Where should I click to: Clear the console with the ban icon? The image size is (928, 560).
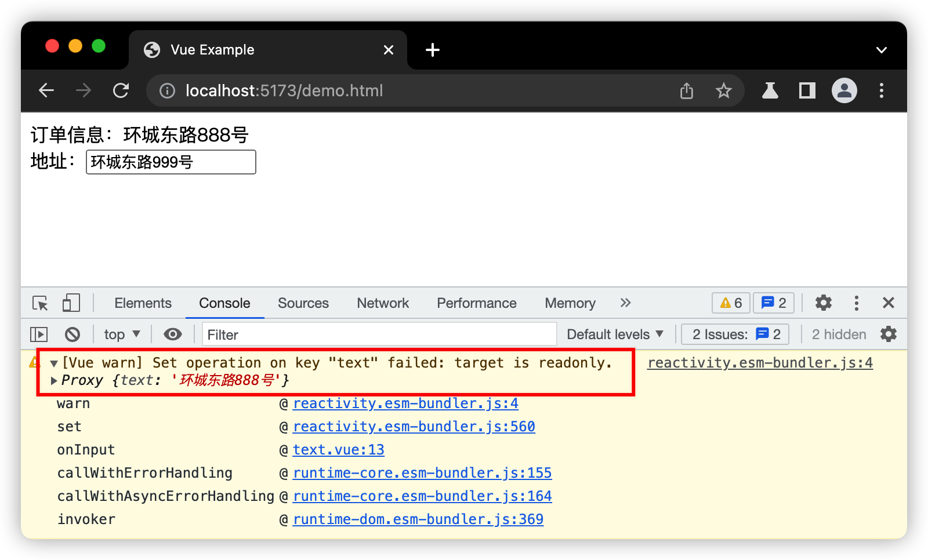[72, 334]
